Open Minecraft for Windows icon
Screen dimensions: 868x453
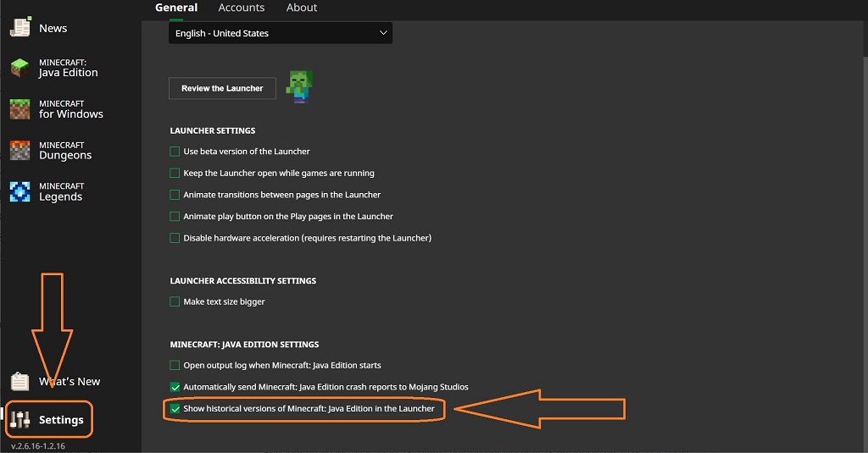(x=19, y=109)
